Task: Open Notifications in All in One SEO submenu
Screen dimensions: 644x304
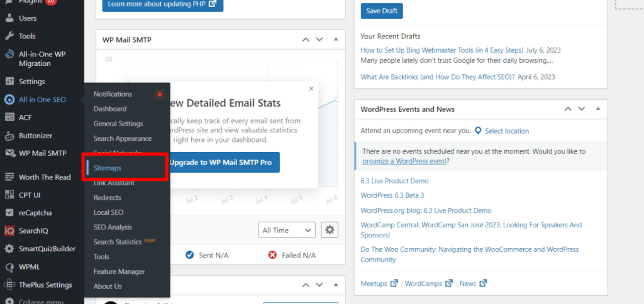Action: click(x=113, y=94)
